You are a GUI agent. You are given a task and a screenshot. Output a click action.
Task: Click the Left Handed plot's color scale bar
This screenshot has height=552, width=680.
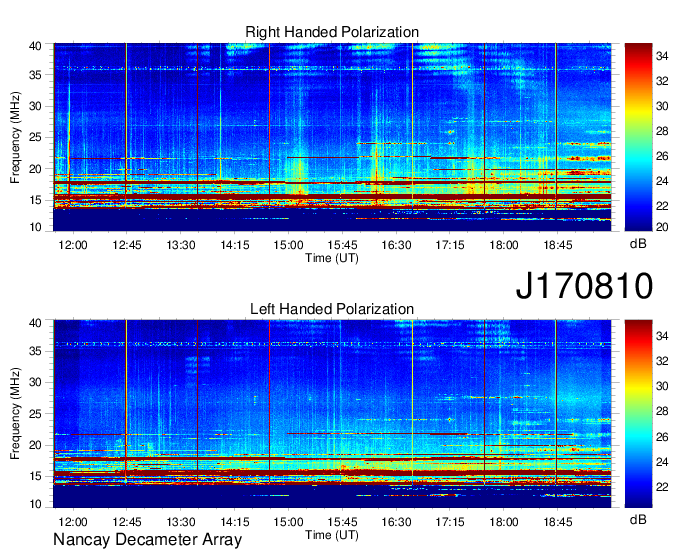coord(638,414)
